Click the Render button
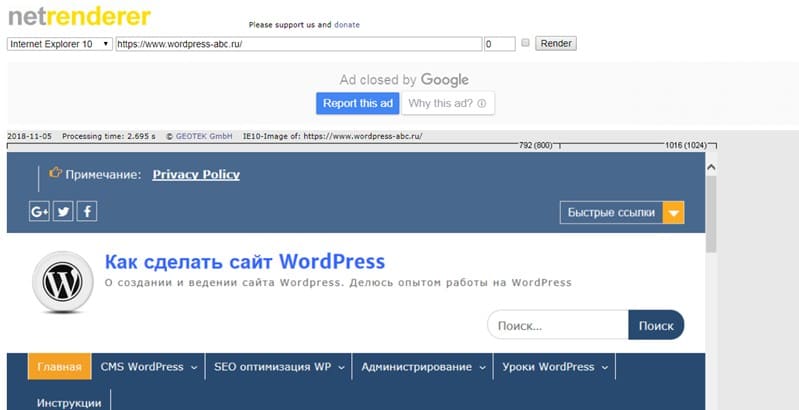The width and height of the screenshot is (799, 410). (x=556, y=43)
